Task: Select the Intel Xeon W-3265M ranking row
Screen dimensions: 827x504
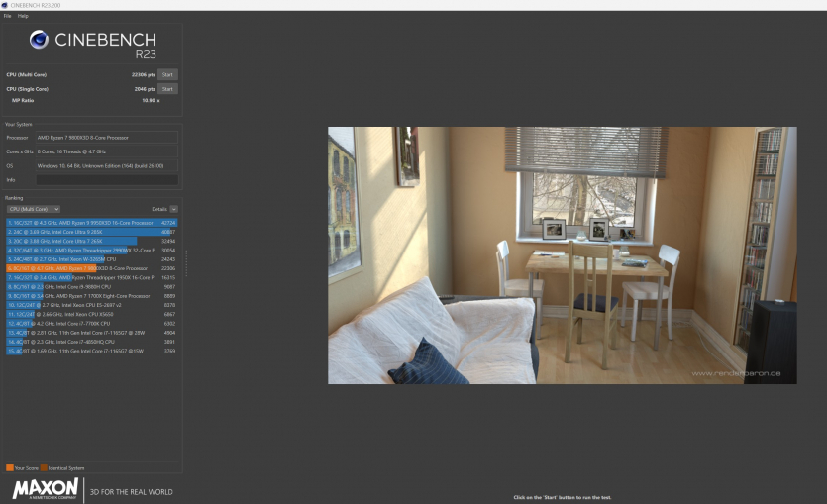Action: (89, 259)
